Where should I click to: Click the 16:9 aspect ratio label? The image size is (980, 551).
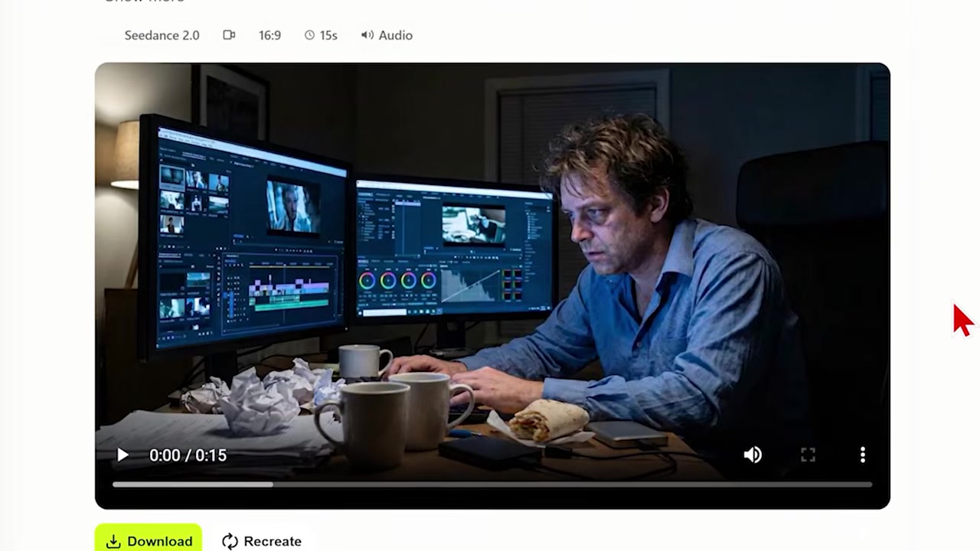click(x=269, y=35)
